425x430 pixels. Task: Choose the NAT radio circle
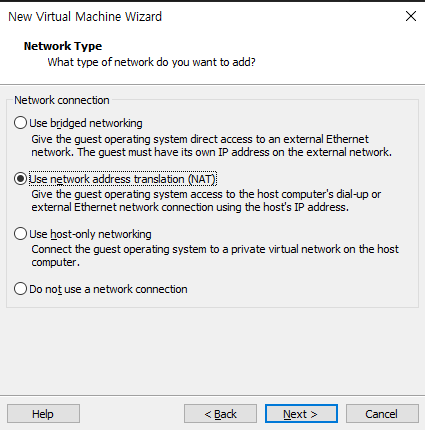[20, 179]
